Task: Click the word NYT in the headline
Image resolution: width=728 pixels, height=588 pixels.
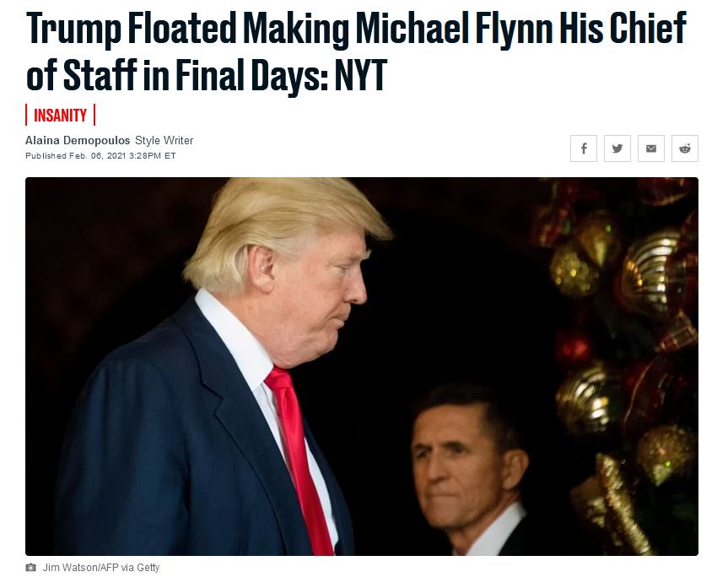Action: (x=361, y=74)
